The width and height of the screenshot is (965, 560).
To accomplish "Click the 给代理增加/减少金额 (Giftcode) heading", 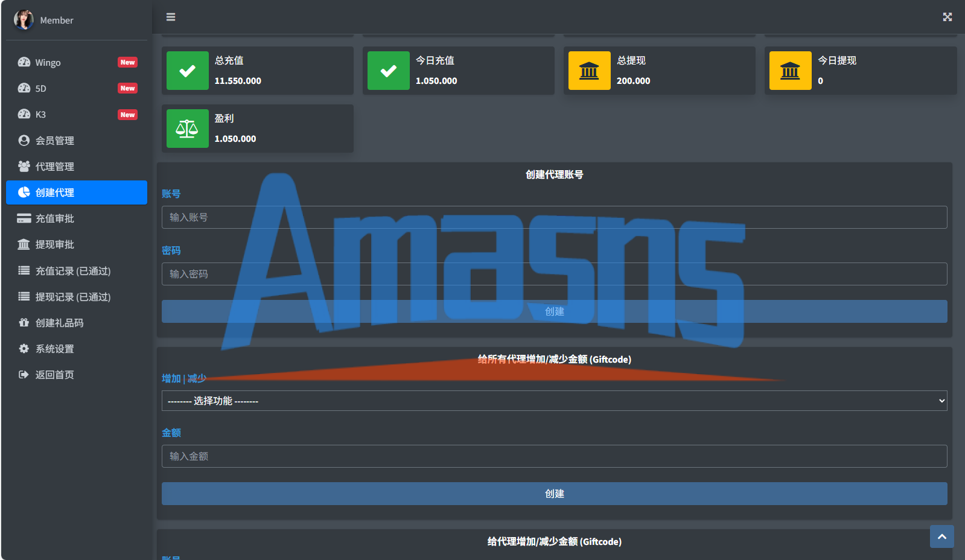I will pos(555,541).
